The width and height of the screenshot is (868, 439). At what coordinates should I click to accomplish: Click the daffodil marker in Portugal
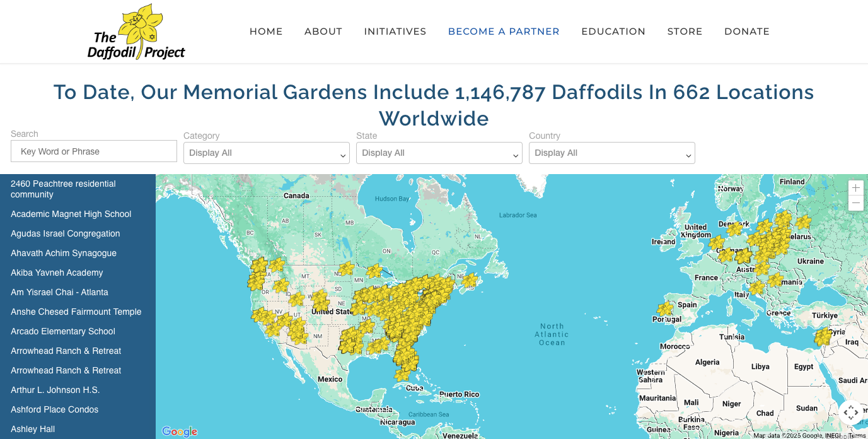[x=665, y=309]
